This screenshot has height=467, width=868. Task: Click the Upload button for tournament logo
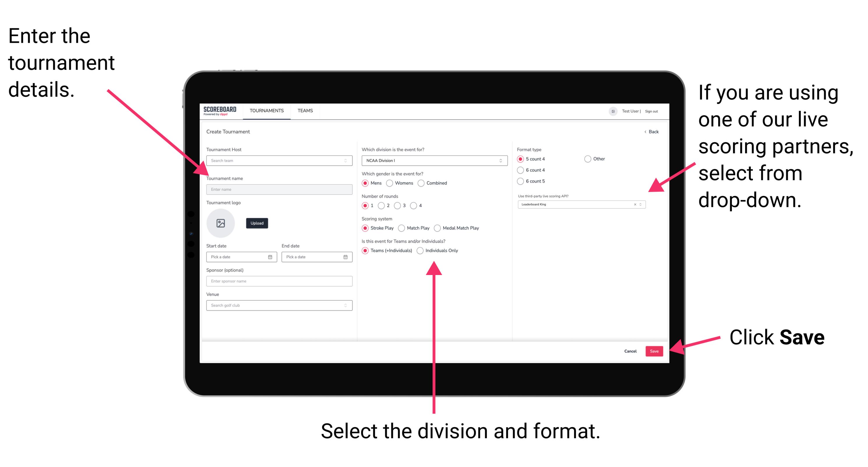pyautogui.click(x=257, y=223)
